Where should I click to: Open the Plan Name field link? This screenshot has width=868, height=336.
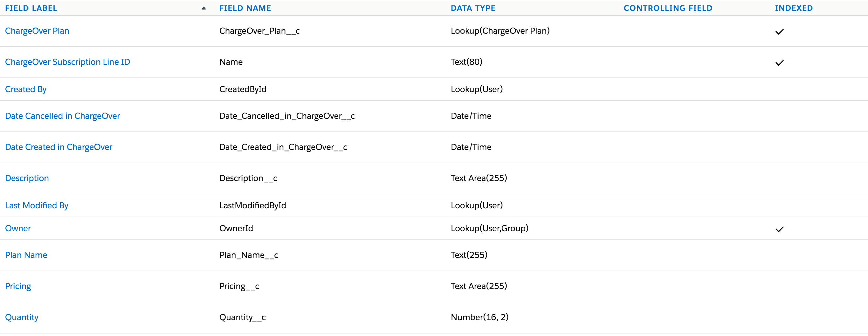click(x=26, y=255)
